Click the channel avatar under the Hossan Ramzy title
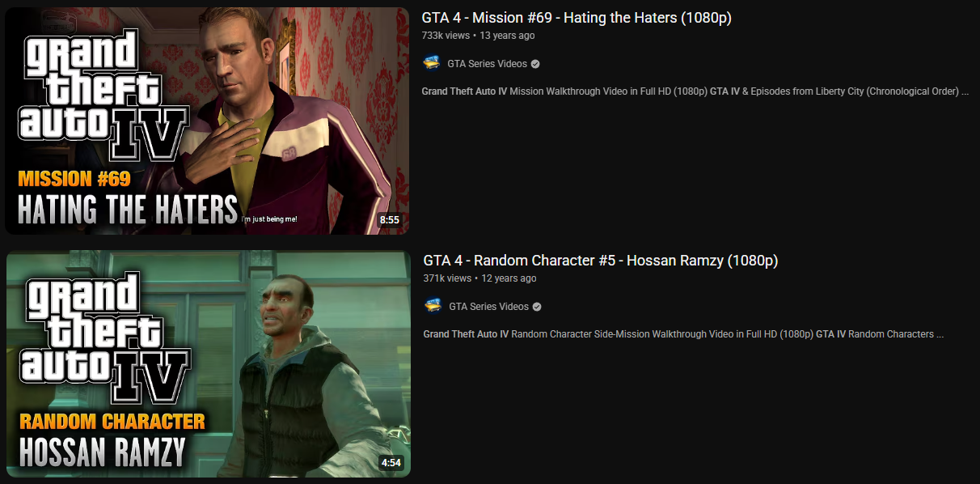Viewport: 980px width, 484px height. 433,306
